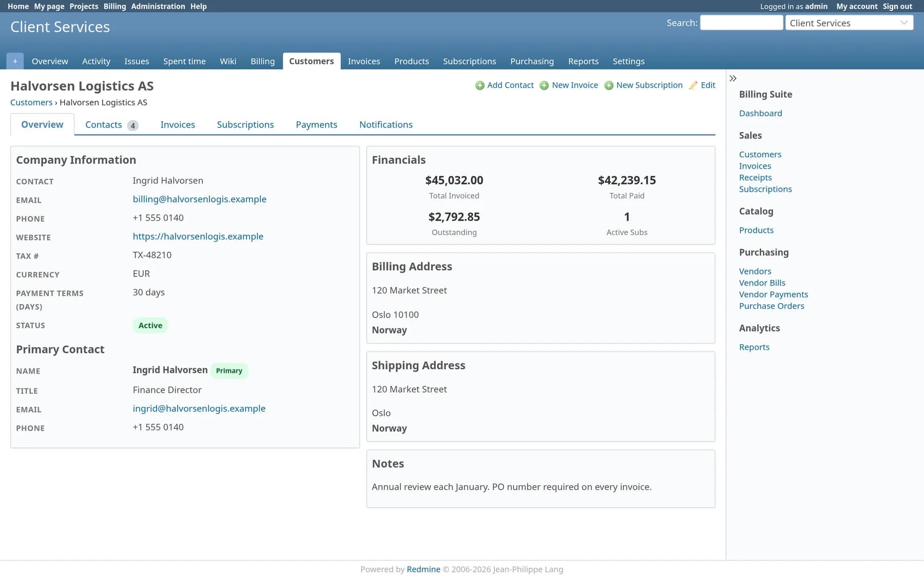Screen dimensions: 924x578
Task: Click the Primary badge next to Ingrid Halvorsen
Action: pyautogui.click(x=229, y=370)
